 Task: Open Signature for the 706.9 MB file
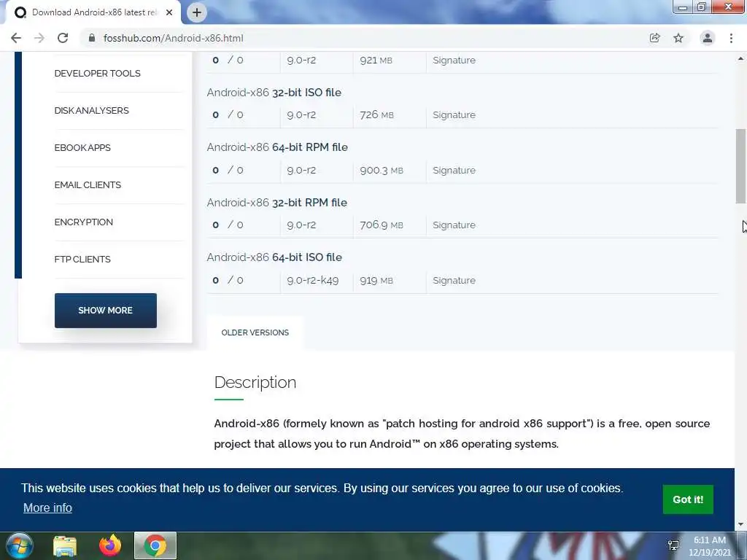[454, 225]
